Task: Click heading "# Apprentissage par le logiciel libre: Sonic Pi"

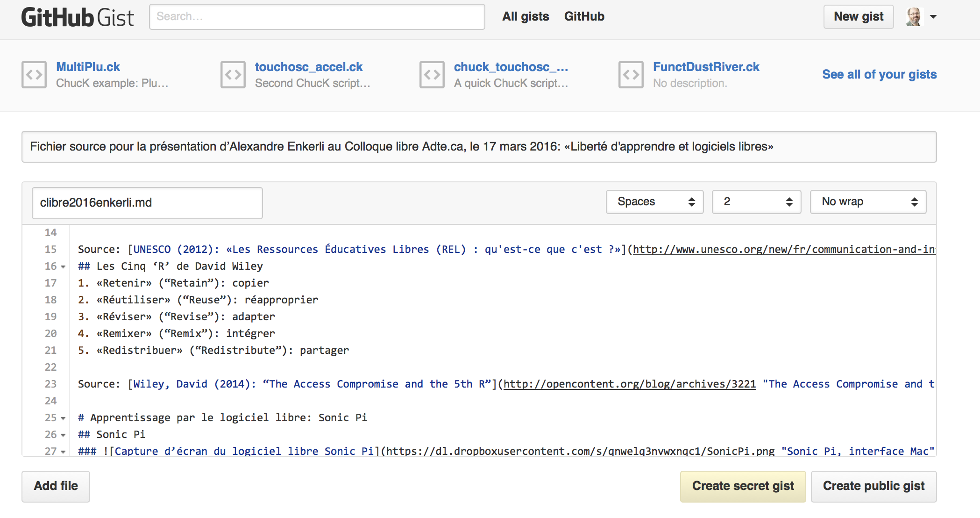Action: click(223, 418)
